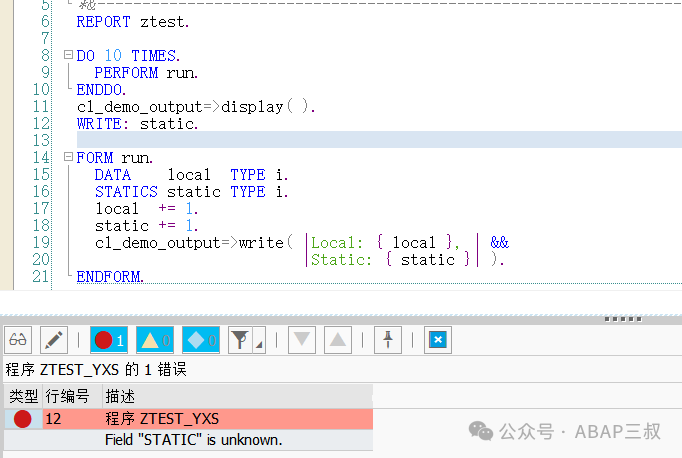Click the 类型 column header
Image resolution: width=682 pixels, height=458 pixels.
point(23,396)
